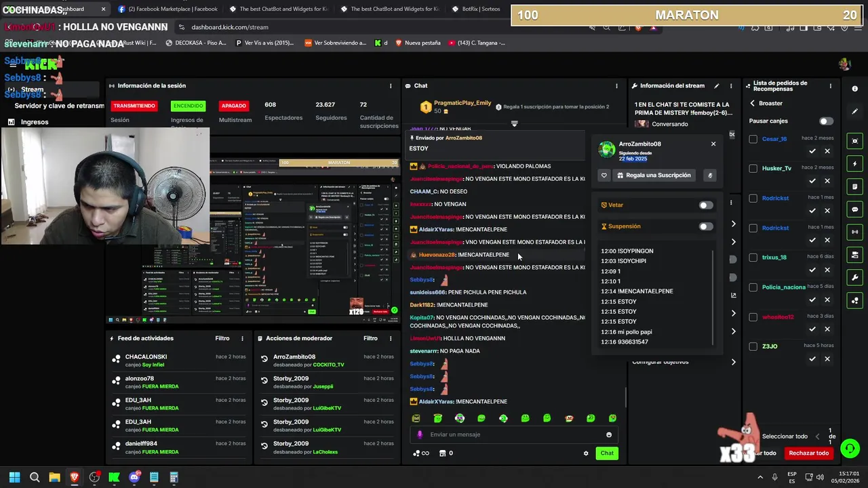
Task: Click the shop icon below message box
Action: (x=442, y=453)
